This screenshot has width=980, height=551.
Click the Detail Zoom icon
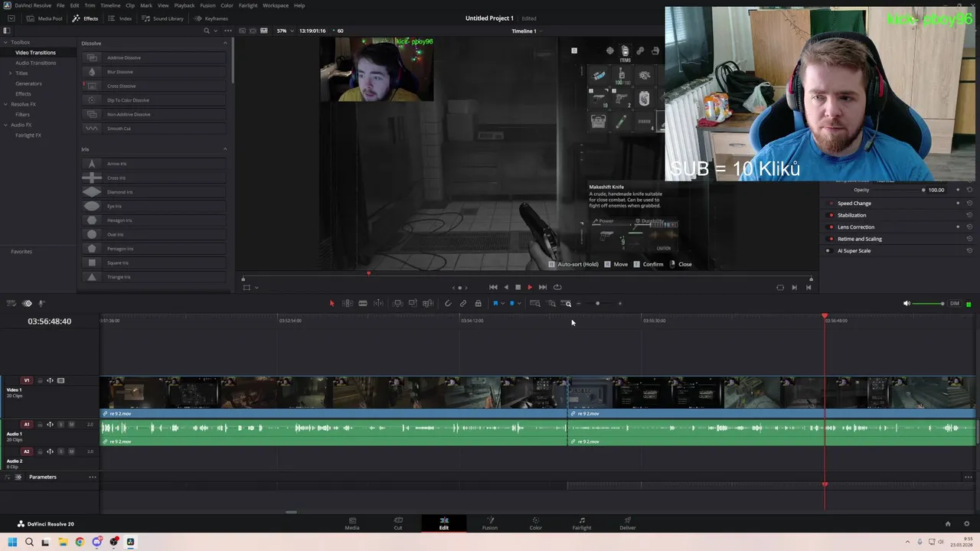pos(551,303)
